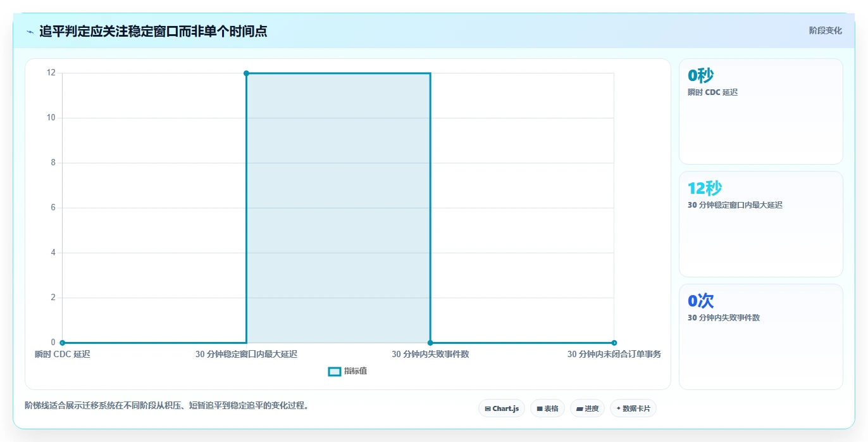The image size is (868, 442).
Task: Click the 进度 tag chip
Action: 587,408
